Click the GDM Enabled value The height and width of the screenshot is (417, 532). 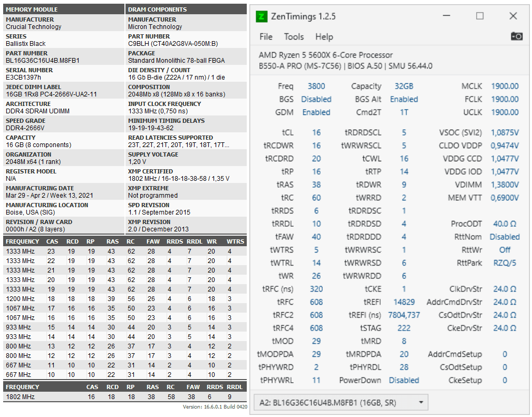coord(316,112)
